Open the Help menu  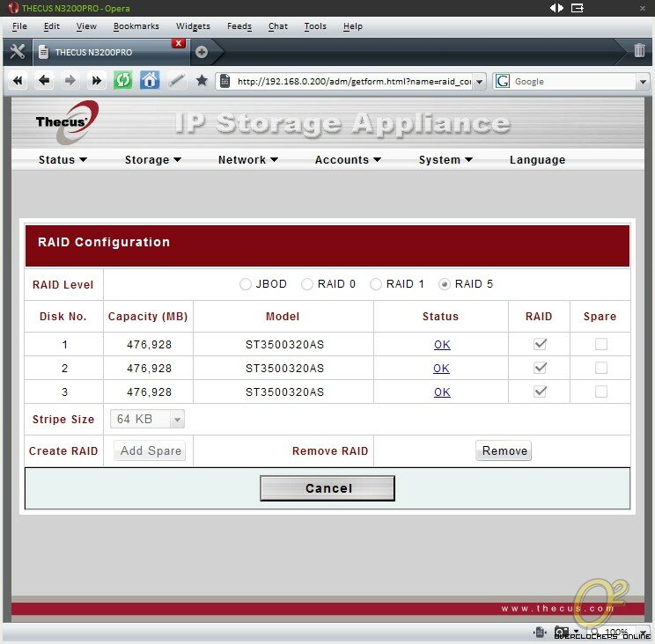353,26
